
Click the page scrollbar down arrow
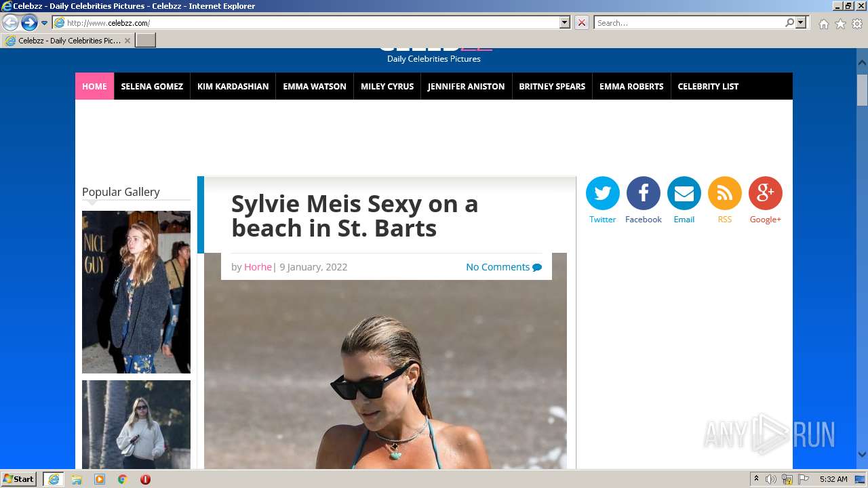862,455
